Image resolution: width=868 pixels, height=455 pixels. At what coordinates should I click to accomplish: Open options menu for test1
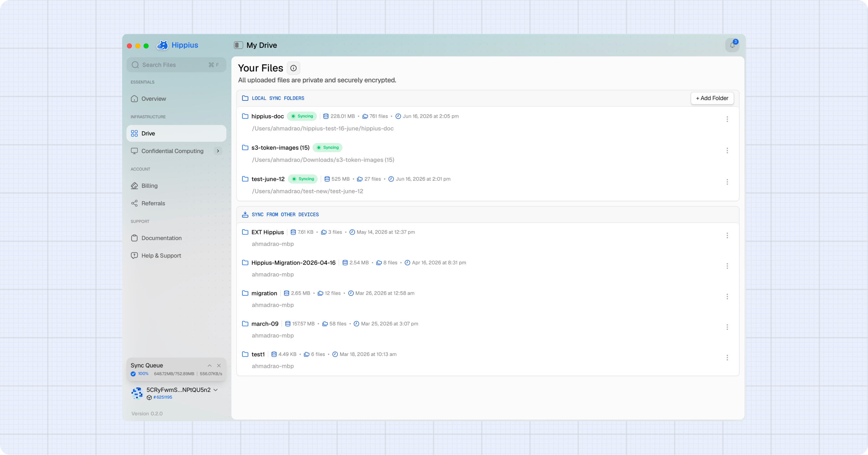click(727, 357)
